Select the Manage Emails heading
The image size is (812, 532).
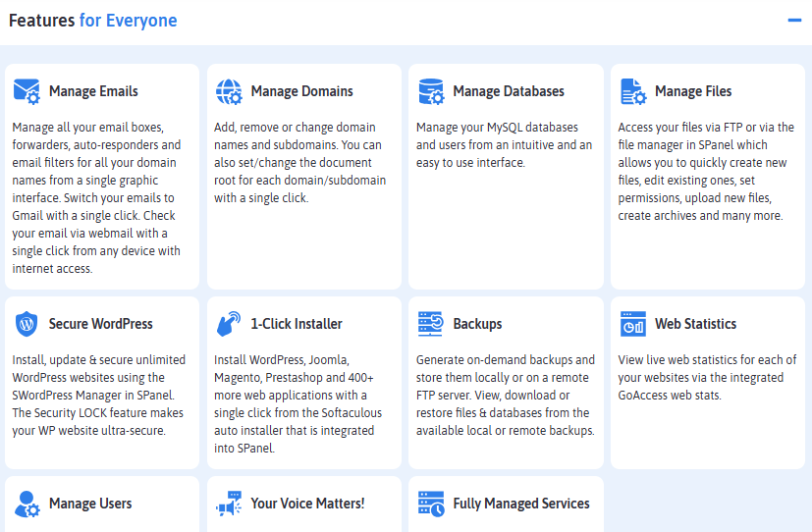[x=93, y=91]
